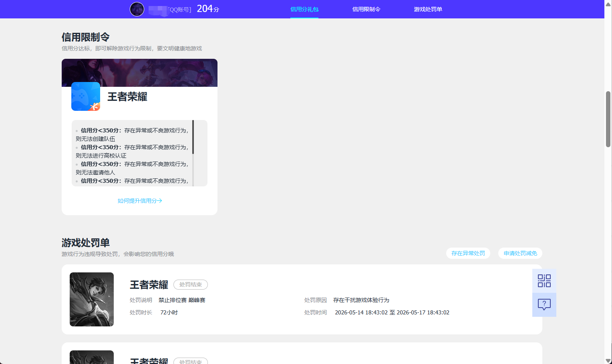
Task: Click the 则无法创建队伍 restriction text
Action: (95, 139)
